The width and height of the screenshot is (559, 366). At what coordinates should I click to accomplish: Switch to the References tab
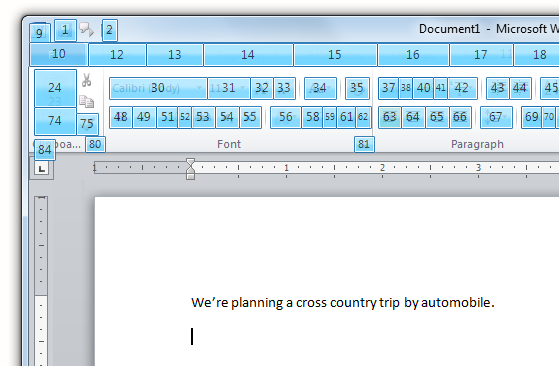pyautogui.click(x=335, y=55)
